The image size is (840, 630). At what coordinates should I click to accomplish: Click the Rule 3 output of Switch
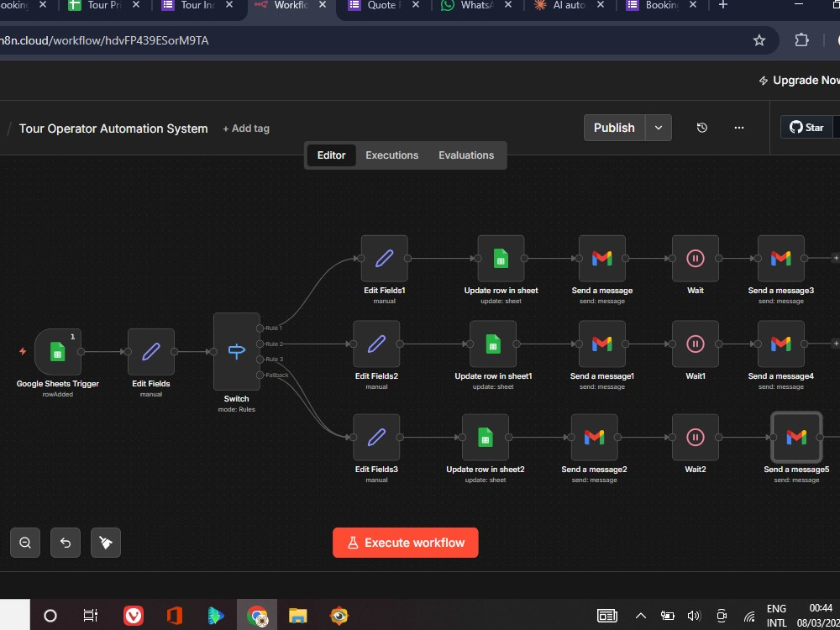(x=260, y=359)
